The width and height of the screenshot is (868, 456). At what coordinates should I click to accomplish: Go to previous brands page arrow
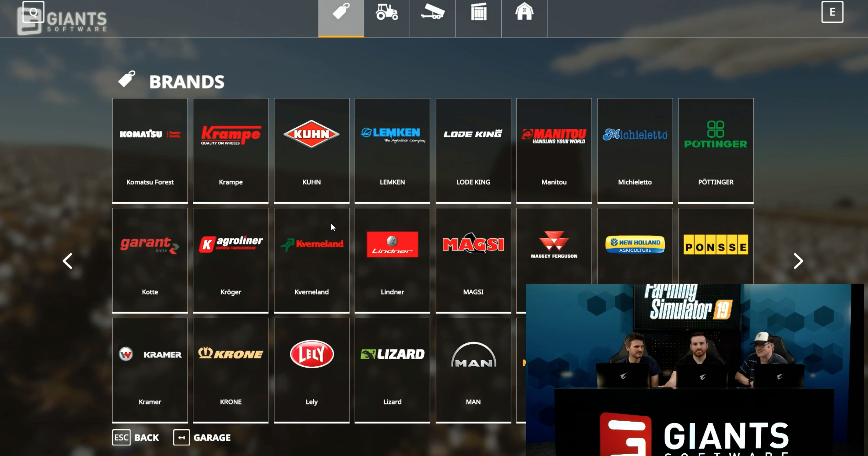pyautogui.click(x=67, y=261)
